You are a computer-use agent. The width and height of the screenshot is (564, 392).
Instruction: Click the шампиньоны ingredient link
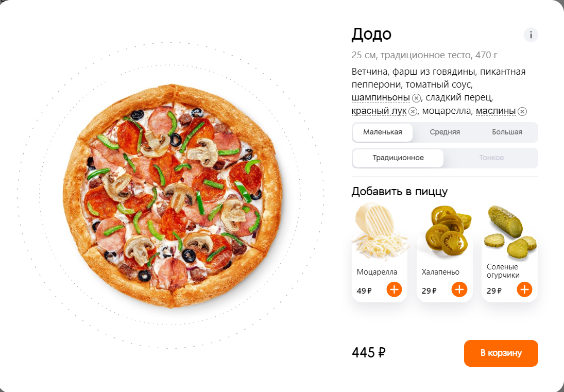(x=381, y=97)
